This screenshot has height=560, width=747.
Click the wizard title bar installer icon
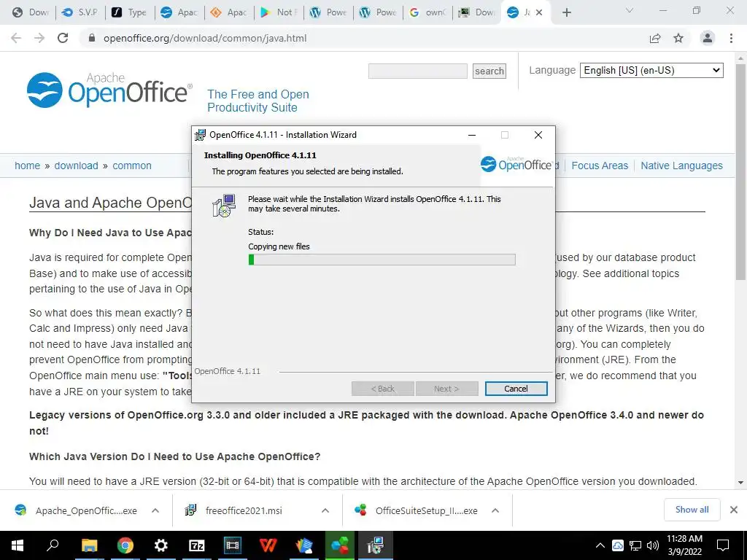tap(200, 135)
